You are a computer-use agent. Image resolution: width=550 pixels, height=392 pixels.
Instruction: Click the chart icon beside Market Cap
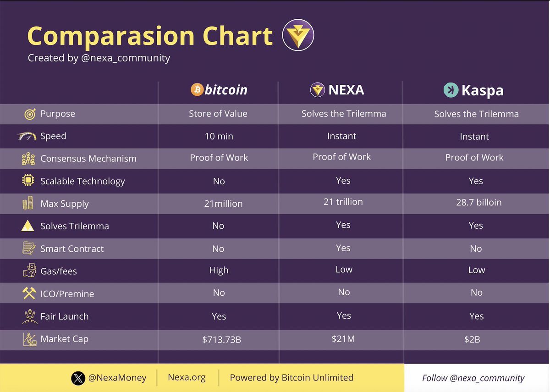(29, 339)
